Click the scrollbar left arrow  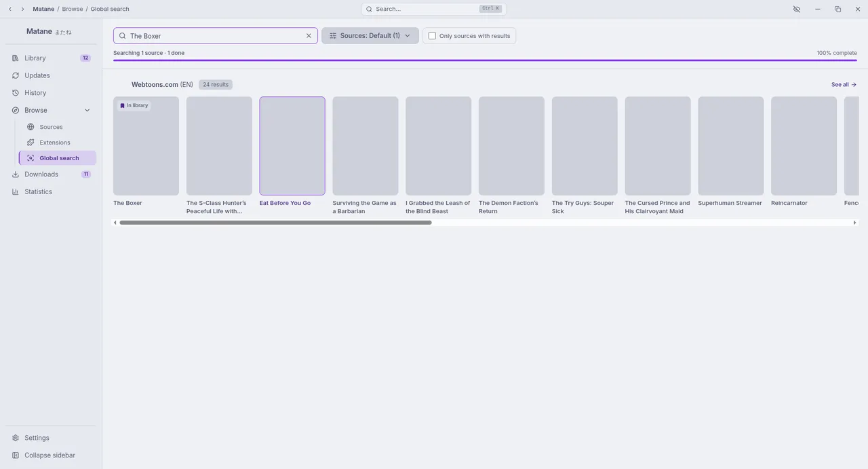point(115,223)
